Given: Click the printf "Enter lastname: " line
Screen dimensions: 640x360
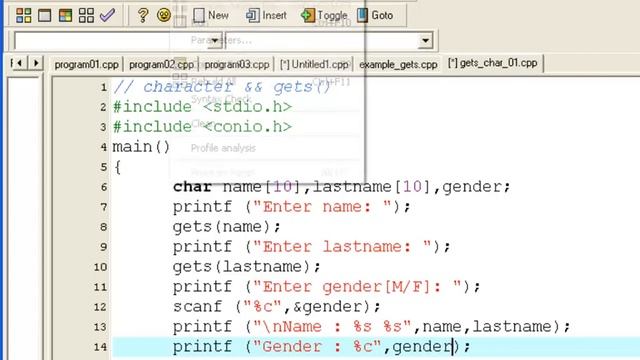Looking at the screenshot, I should click(311, 247).
